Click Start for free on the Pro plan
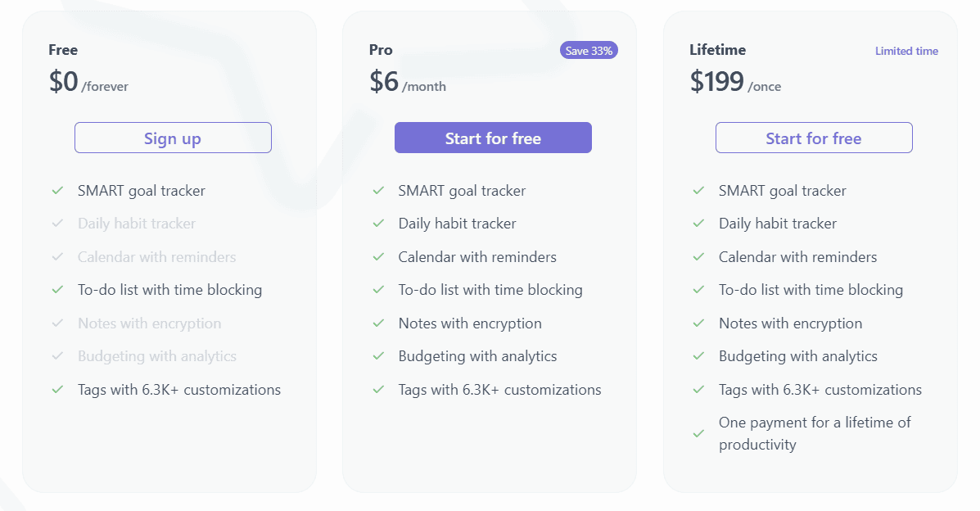 click(x=493, y=138)
